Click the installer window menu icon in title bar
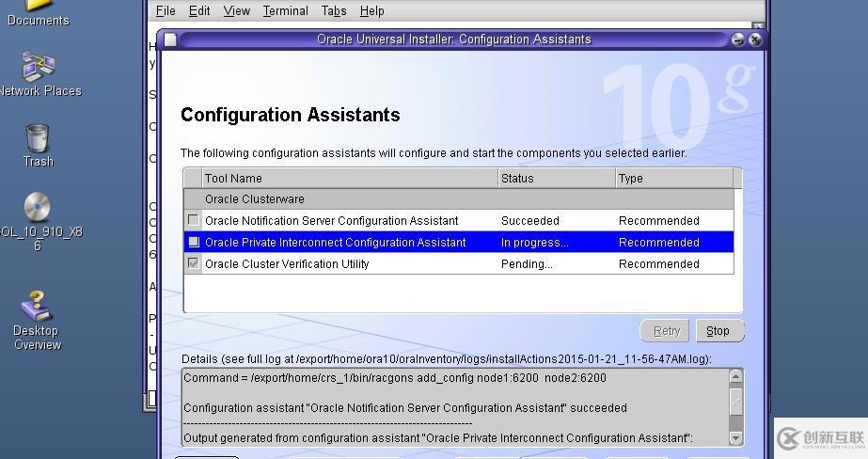Screen dimensions: 868x459 tap(170, 40)
